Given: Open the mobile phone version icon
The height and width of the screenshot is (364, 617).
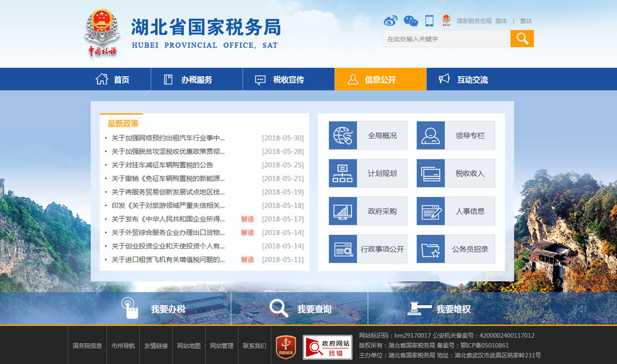Looking at the screenshot, I should (430, 21).
